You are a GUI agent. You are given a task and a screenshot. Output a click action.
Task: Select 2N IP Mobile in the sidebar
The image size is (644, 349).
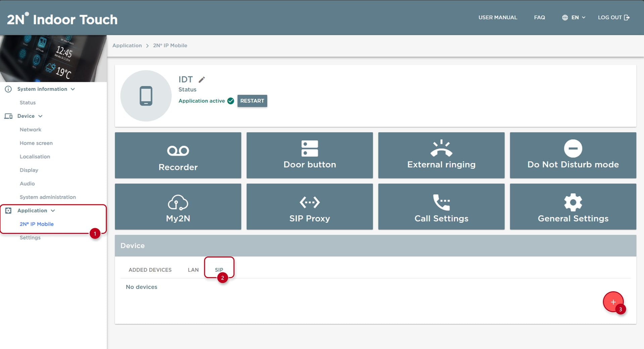[37, 224]
